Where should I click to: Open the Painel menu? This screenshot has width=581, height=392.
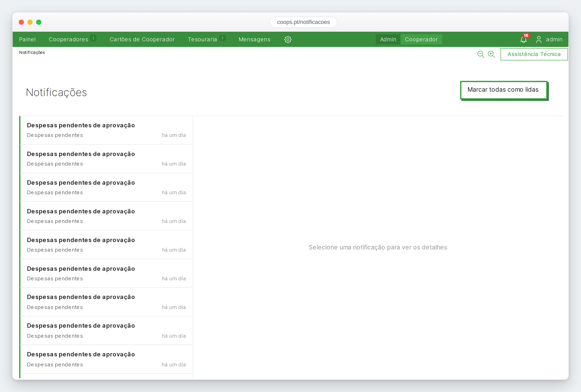pyautogui.click(x=27, y=40)
